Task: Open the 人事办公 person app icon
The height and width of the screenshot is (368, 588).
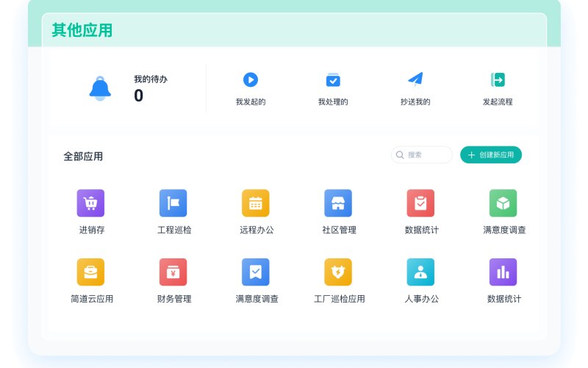Action: point(420,272)
